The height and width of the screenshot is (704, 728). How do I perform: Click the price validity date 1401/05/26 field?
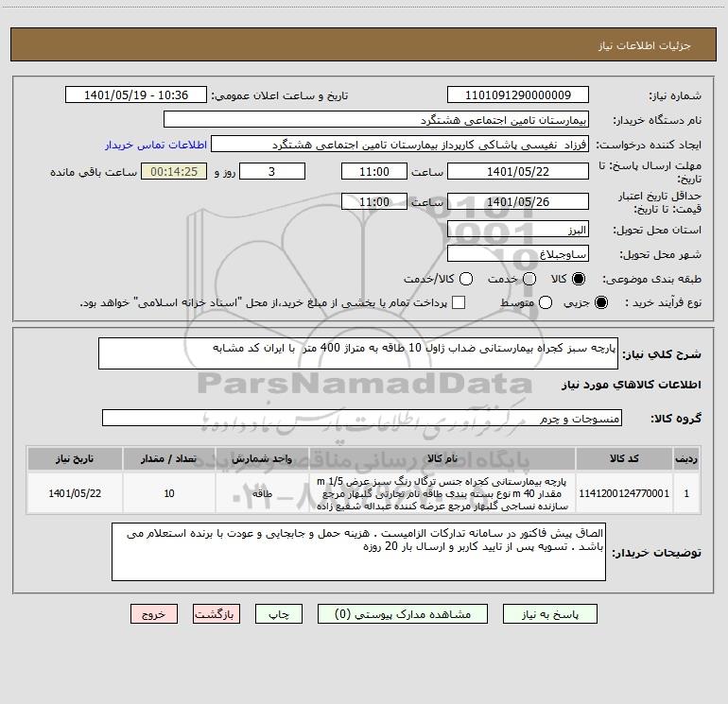[x=518, y=201]
